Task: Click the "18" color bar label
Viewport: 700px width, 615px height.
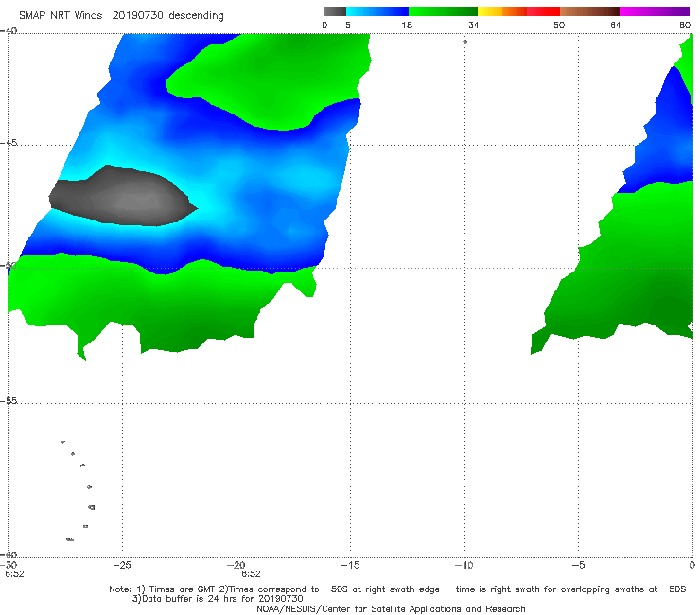Action: (407, 26)
